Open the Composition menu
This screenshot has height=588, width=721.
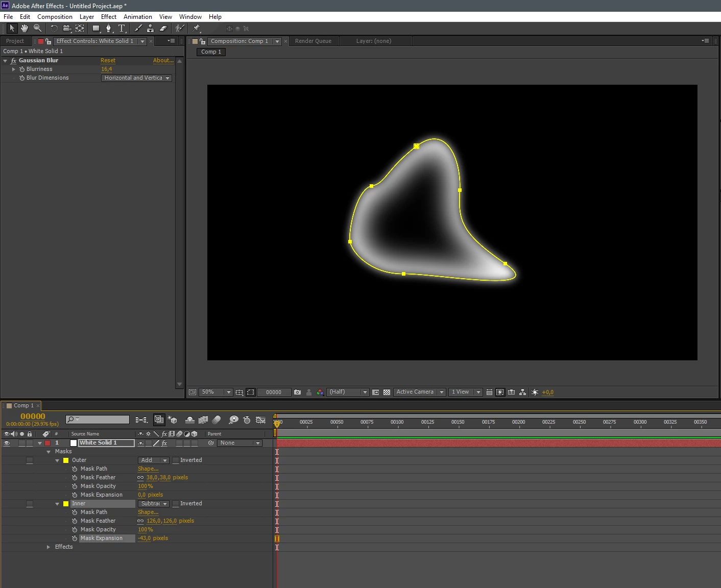55,17
